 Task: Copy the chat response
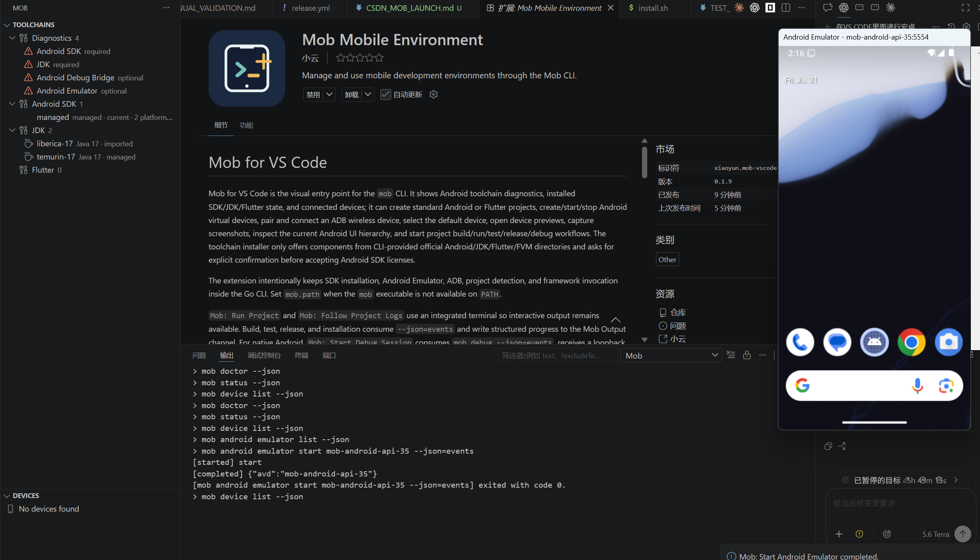[828, 446]
